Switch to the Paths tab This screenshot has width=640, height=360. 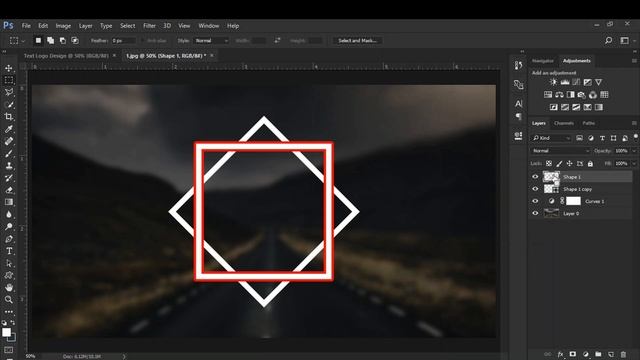click(588, 123)
